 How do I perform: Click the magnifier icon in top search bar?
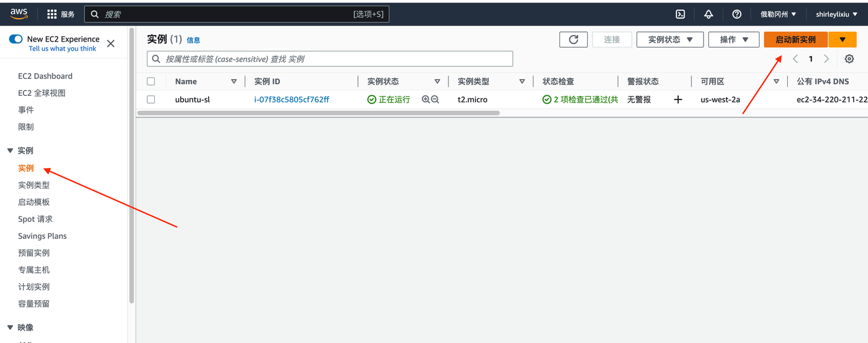click(x=95, y=14)
